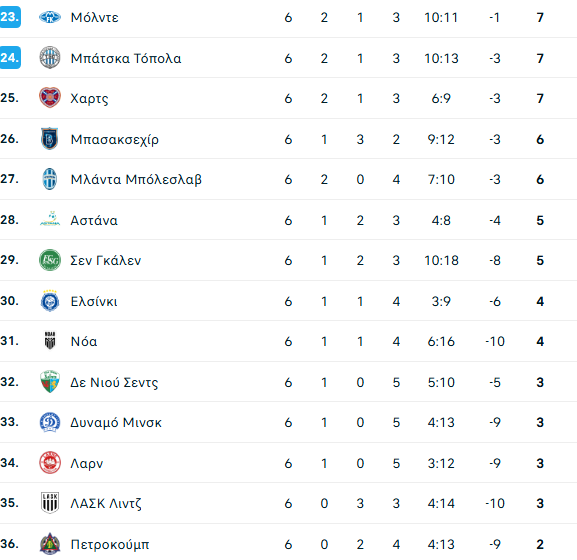
Task: Click the Μλάντα Μπόλεσλαβ team crest
Action: coord(50,179)
